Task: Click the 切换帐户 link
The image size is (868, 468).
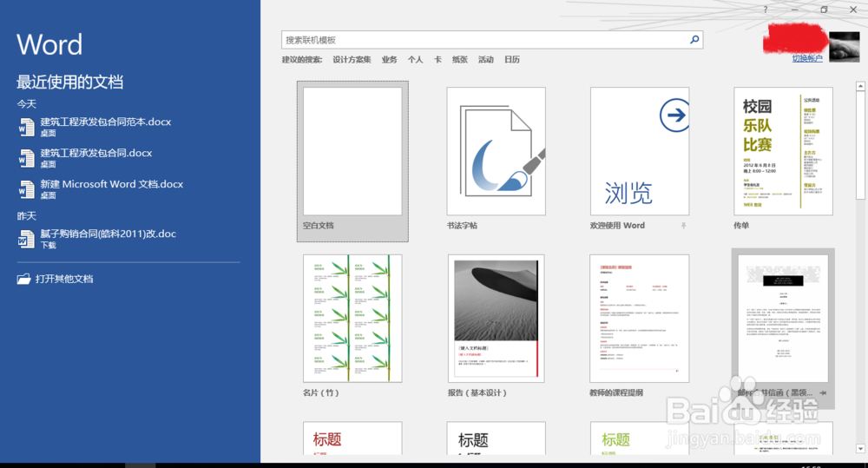Action: [x=806, y=58]
